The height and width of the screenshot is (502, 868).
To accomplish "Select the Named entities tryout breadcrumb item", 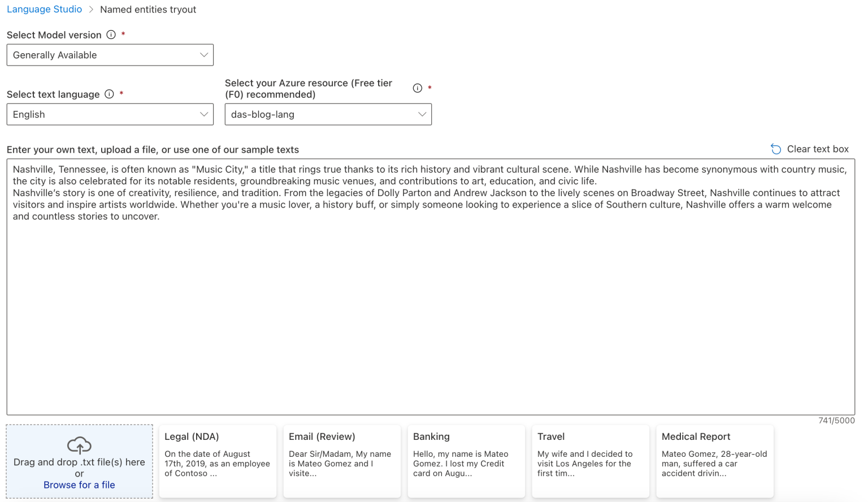I will [x=148, y=9].
